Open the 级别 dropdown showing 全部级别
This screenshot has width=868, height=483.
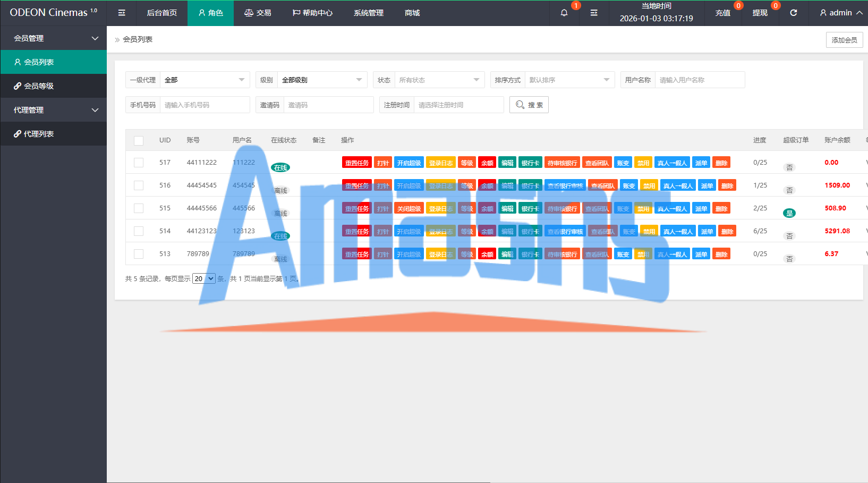point(322,80)
